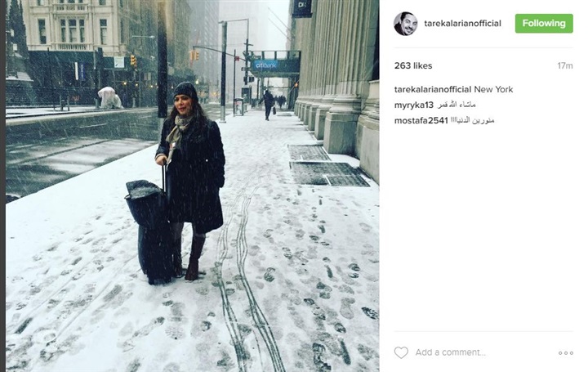
Task: Open the 17m timestamp permalink
Action: pyautogui.click(x=565, y=65)
